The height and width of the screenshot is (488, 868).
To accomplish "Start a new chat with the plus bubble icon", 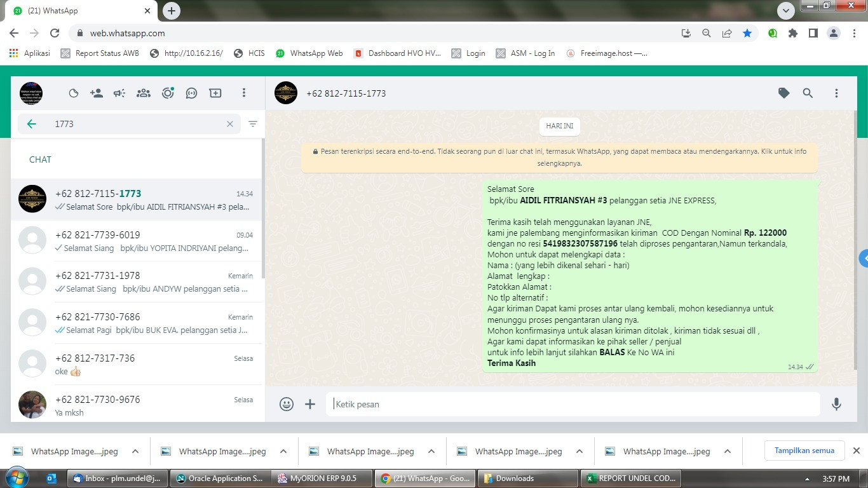I will tap(215, 93).
